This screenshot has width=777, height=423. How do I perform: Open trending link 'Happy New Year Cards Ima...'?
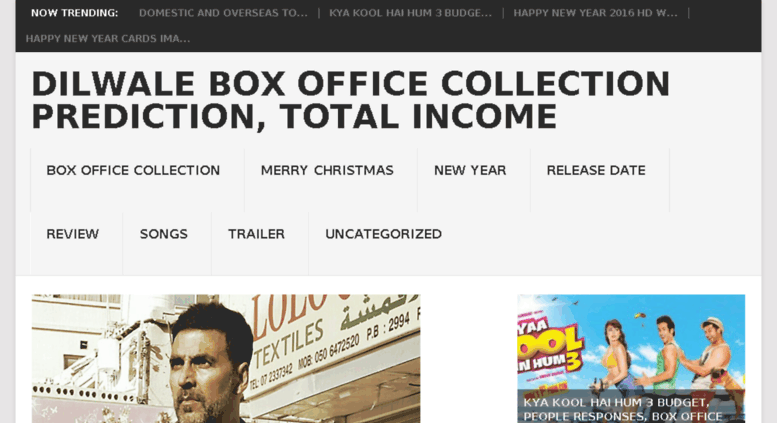click(108, 39)
